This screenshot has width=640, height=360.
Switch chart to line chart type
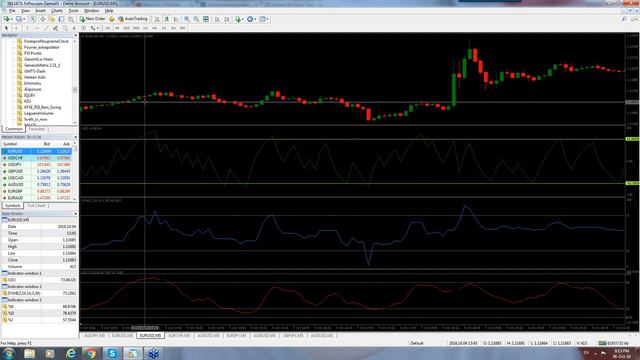(x=176, y=19)
